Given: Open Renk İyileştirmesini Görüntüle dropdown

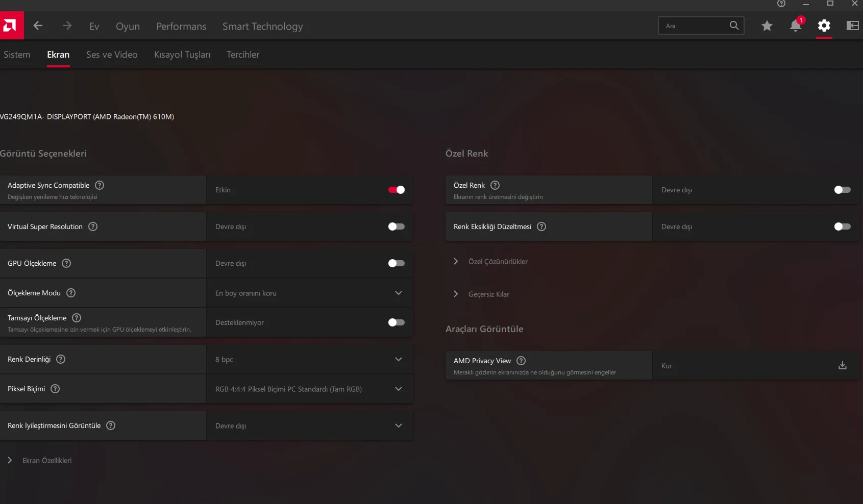Looking at the screenshot, I should pos(310,425).
